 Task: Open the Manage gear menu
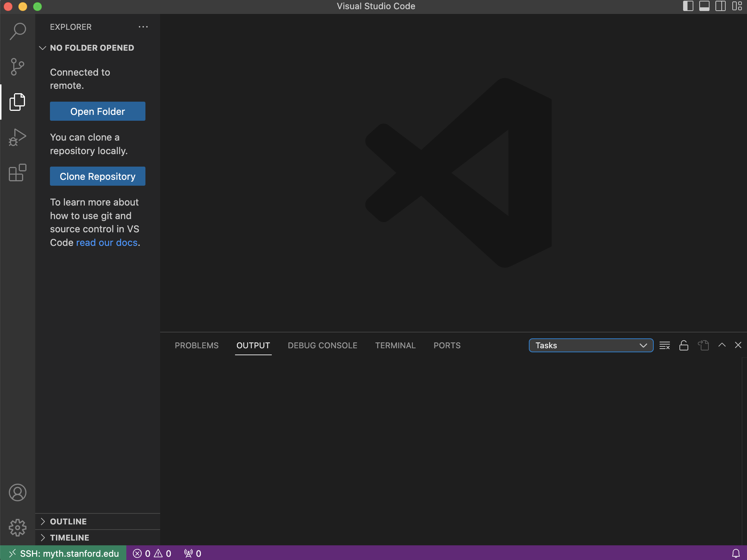click(x=18, y=528)
